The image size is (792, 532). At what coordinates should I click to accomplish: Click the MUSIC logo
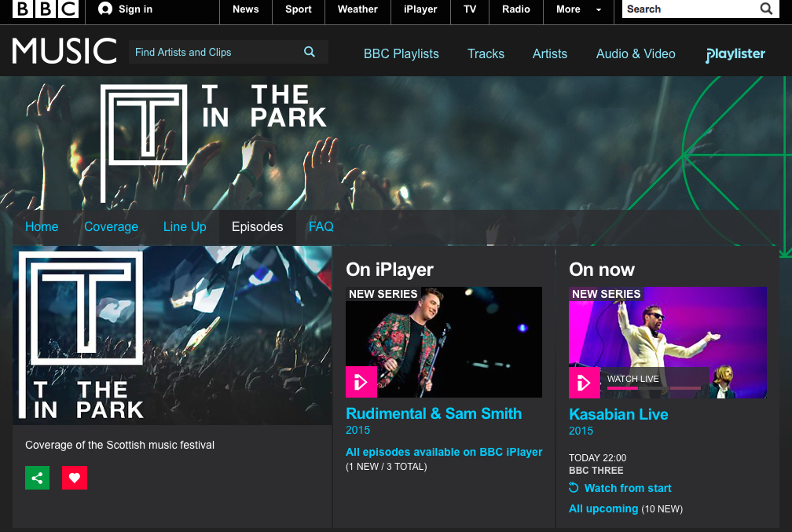[x=64, y=51]
